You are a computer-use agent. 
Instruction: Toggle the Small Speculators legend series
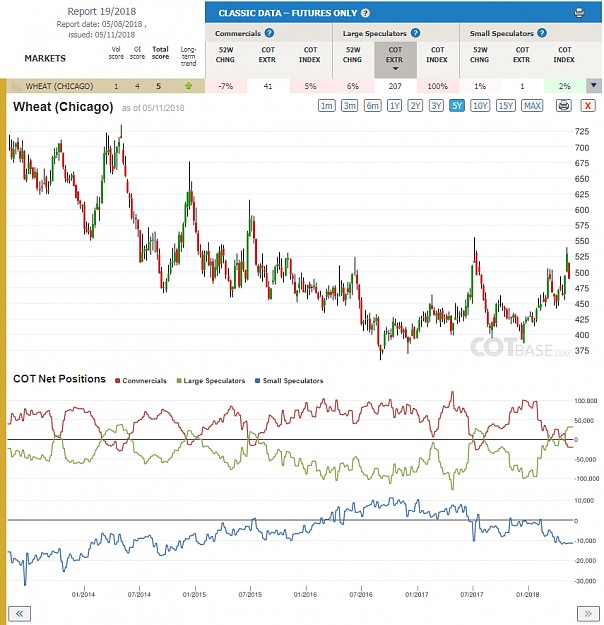pos(289,381)
